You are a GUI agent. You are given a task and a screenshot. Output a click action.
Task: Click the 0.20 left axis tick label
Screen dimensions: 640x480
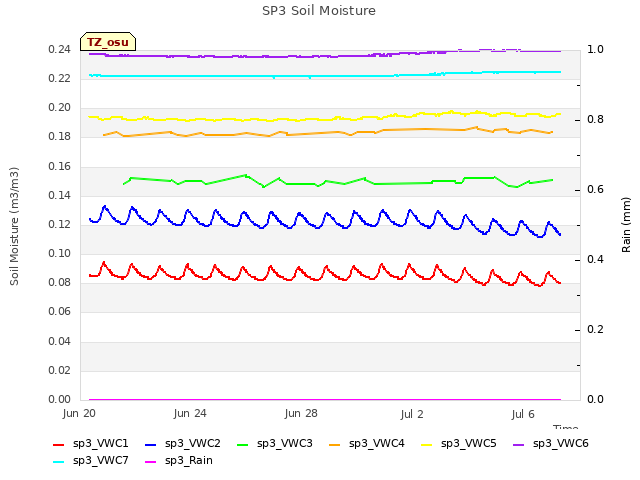click(x=60, y=108)
